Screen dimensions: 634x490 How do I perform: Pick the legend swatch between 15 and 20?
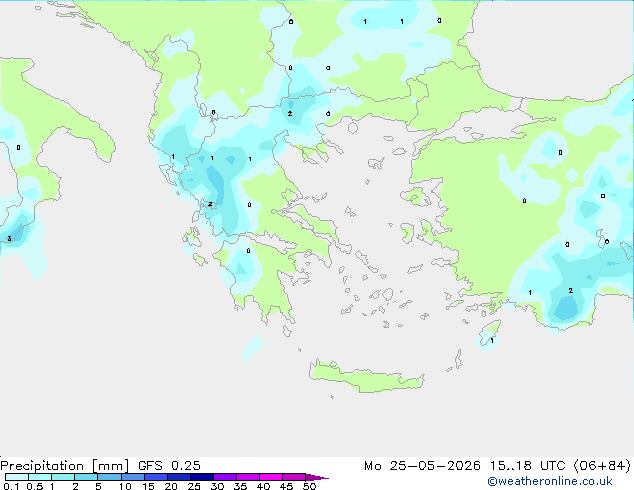[x=156, y=477]
